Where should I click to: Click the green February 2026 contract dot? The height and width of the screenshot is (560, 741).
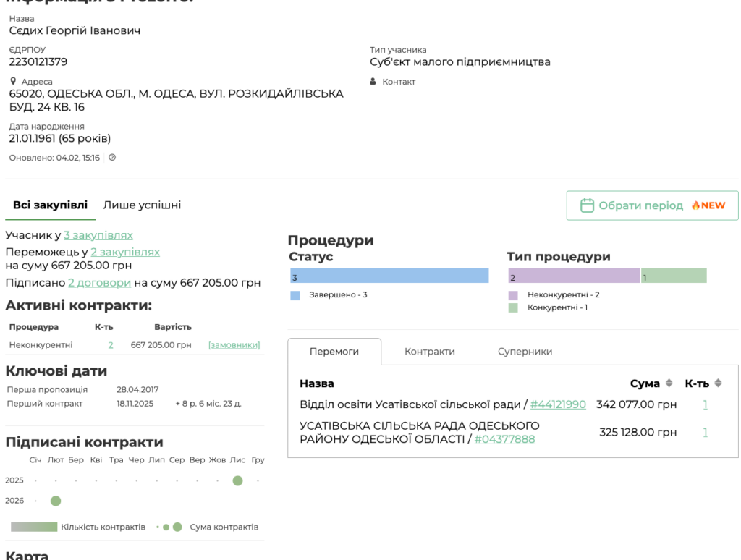click(56, 501)
